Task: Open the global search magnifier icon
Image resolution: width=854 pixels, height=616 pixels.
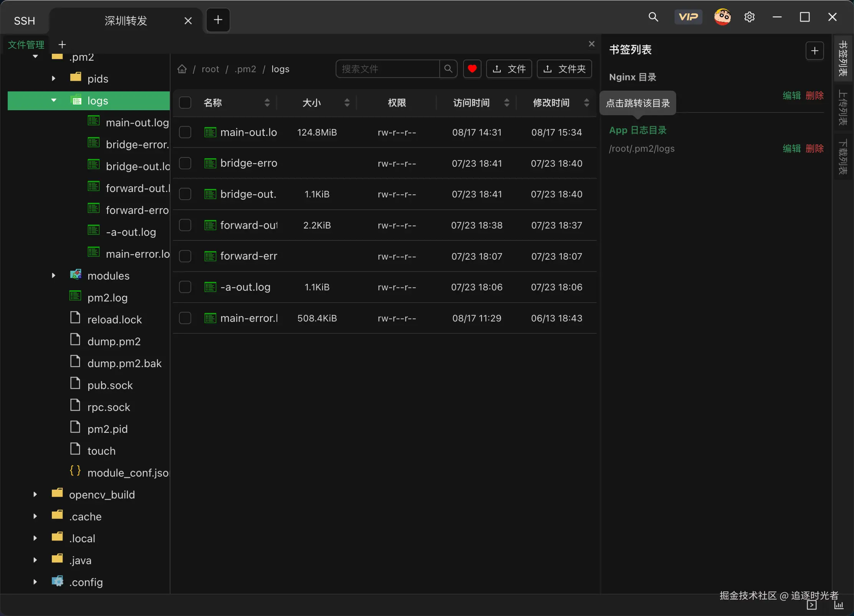Action: (653, 17)
